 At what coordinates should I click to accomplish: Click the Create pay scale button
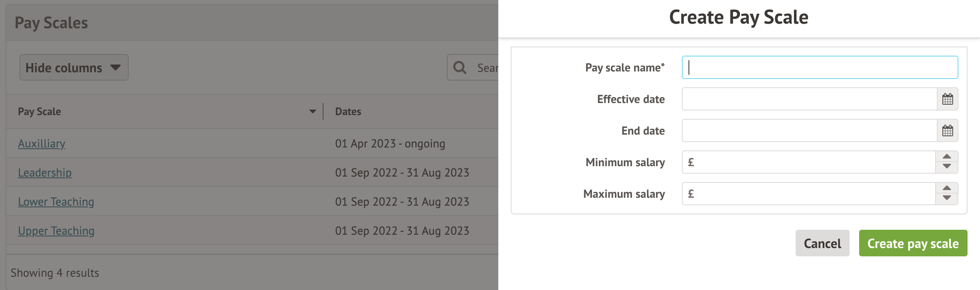tap(913, 243)
